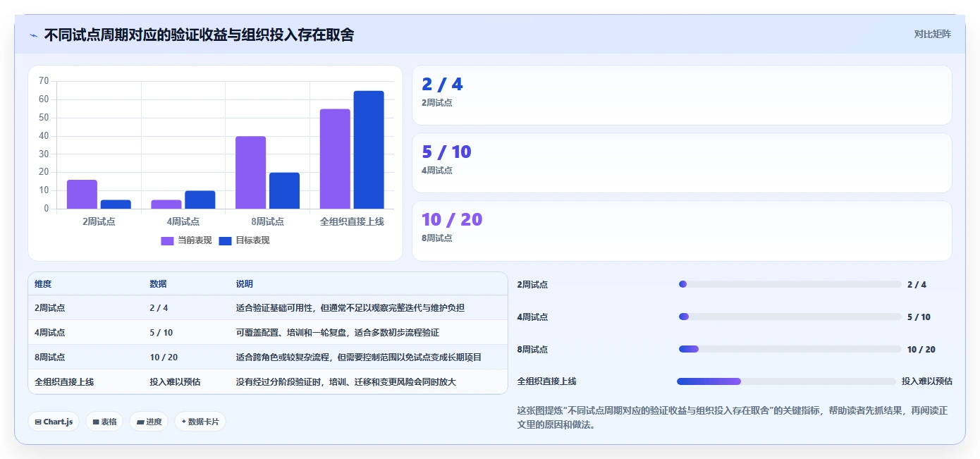Screen dimensions: 980x459
Task: Click the chart title heading text
Action: click(x=199, y=35)
